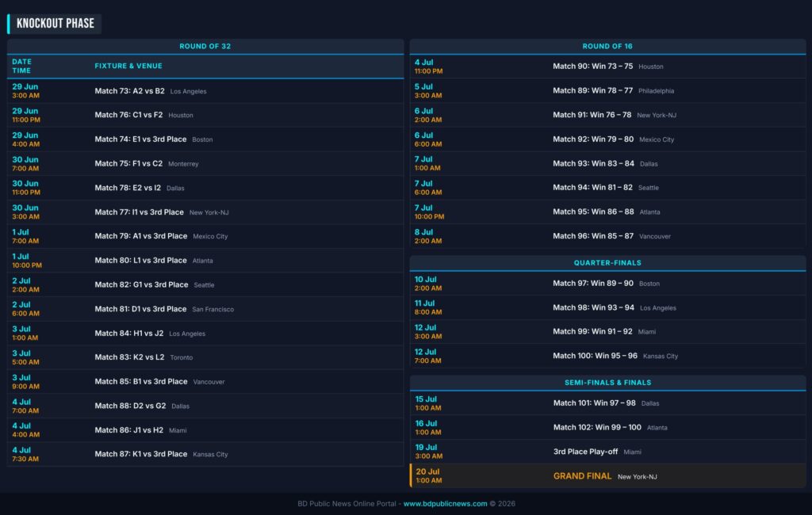
Task: Select the Quarter-Finals section header
Action: pos(607,262)
